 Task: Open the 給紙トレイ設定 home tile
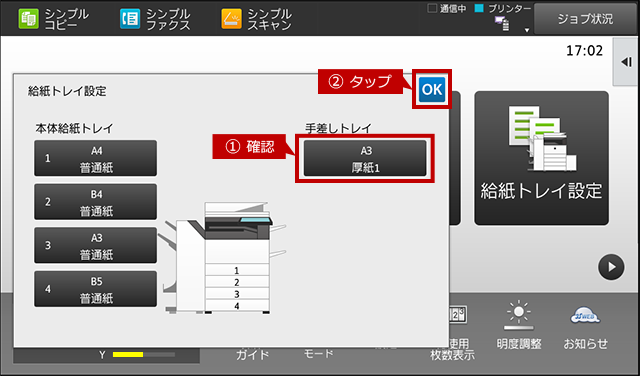point(541,158)
